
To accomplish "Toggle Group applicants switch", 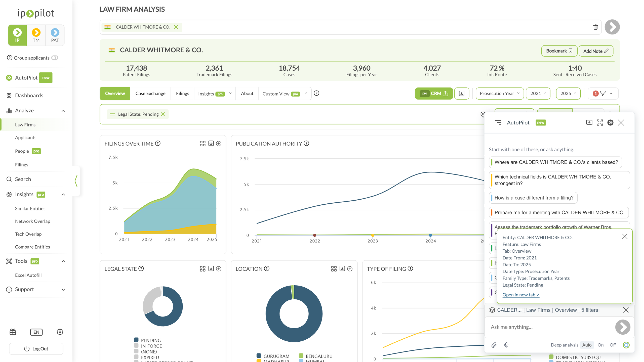I will click(x=55, y=58).
